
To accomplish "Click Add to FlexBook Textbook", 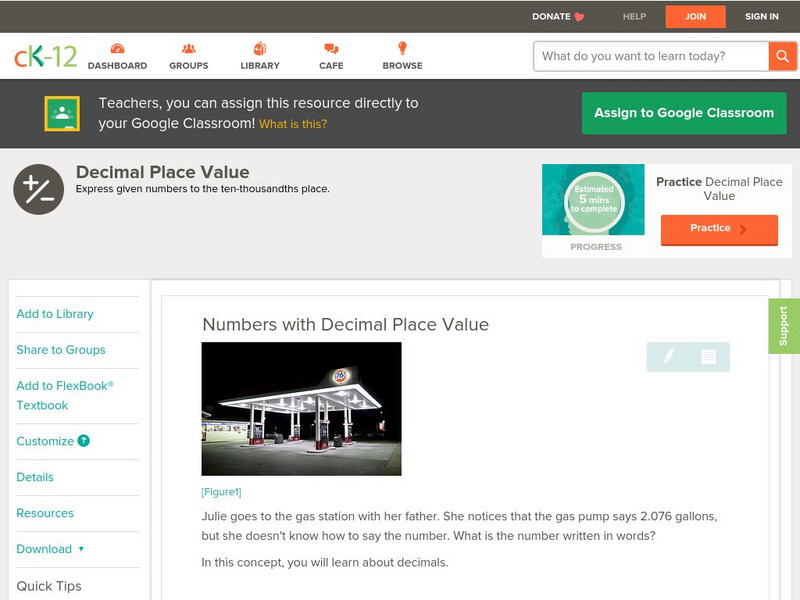I will 65,395.
